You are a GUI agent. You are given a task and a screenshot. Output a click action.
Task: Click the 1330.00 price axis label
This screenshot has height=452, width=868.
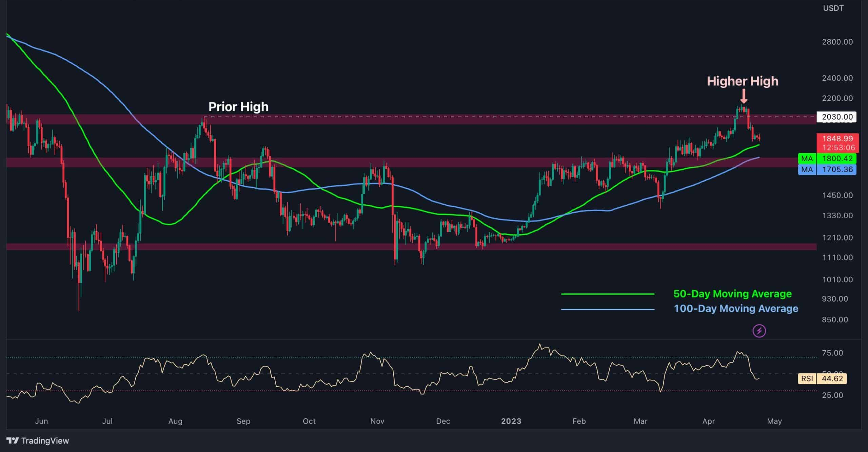(x=837, y=215)
